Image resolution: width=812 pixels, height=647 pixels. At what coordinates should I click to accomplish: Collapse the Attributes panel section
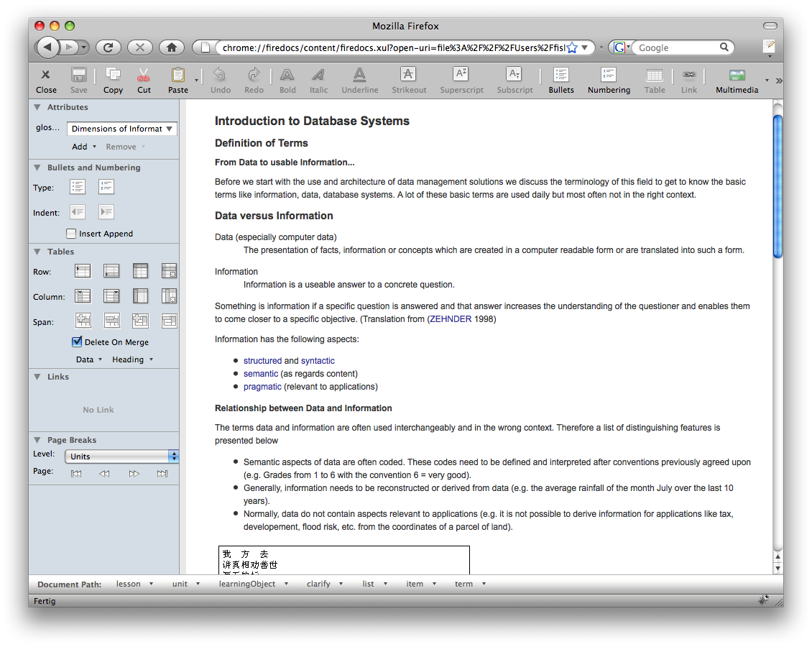(37, 107)
